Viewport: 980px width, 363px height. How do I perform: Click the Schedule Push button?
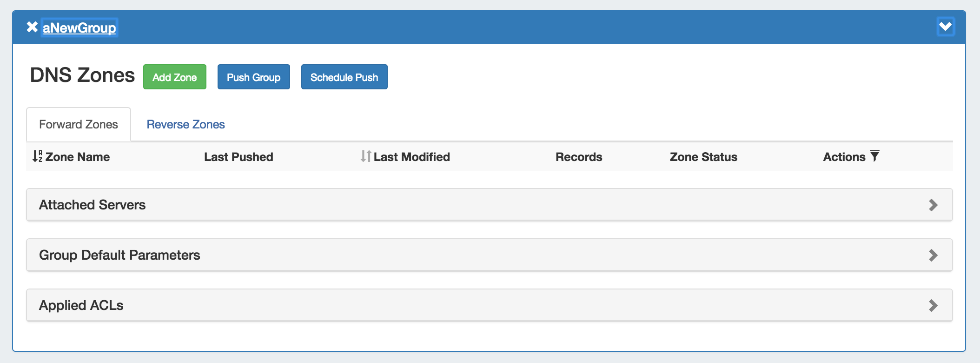344,77
